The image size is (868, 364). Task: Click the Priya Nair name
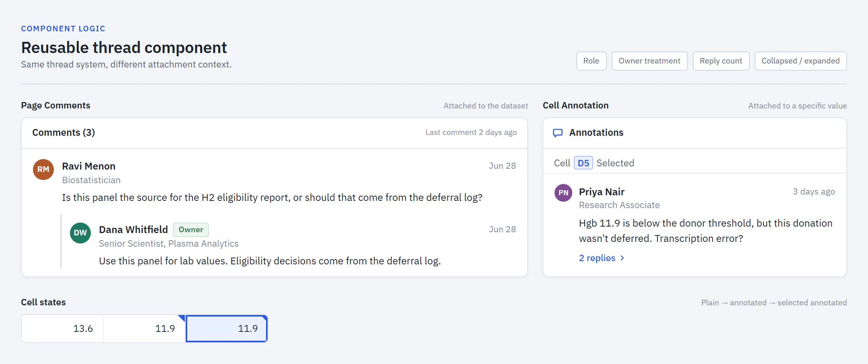pyautogui.click(x=602, y=192)
